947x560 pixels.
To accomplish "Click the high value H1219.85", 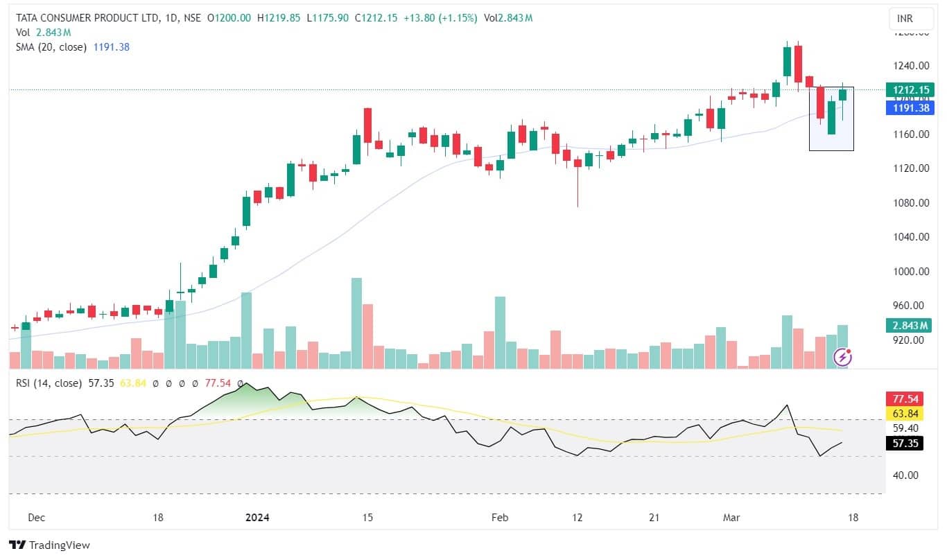I will tap(279, 18).
